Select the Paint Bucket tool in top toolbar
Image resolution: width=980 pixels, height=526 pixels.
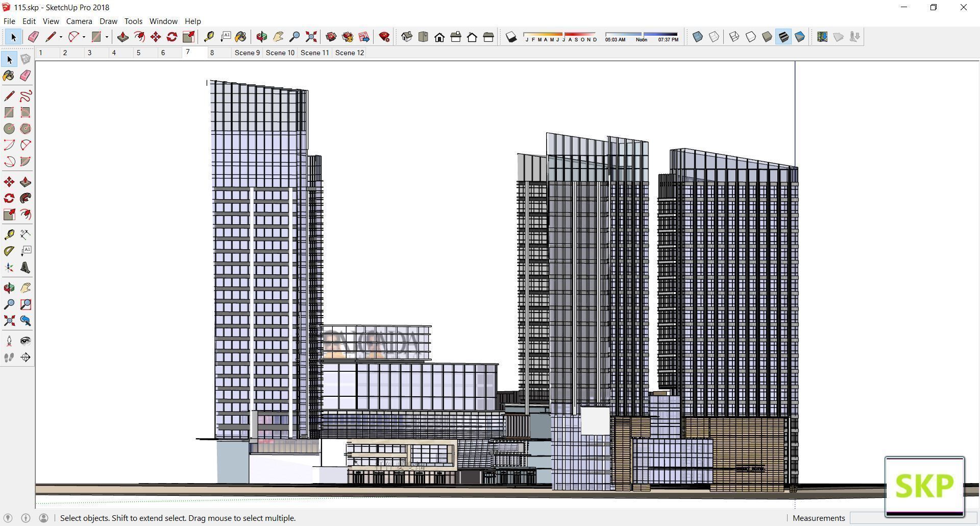(x=240, y=37)
